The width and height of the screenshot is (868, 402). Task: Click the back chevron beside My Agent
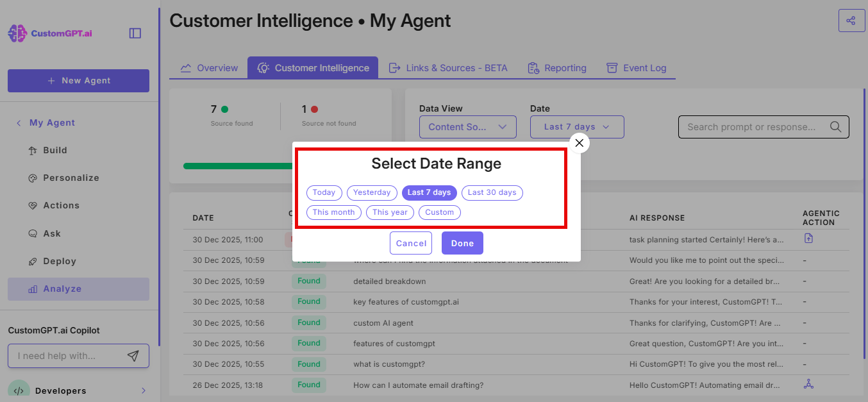(x=19, y=123)
